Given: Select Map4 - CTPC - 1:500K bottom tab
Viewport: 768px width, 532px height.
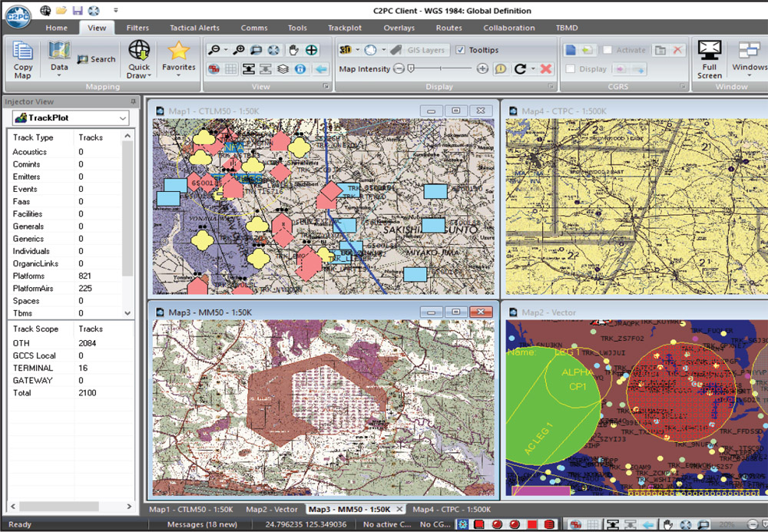Looking at the screenshot, I should pyautogui.click(x=452, y=510).
